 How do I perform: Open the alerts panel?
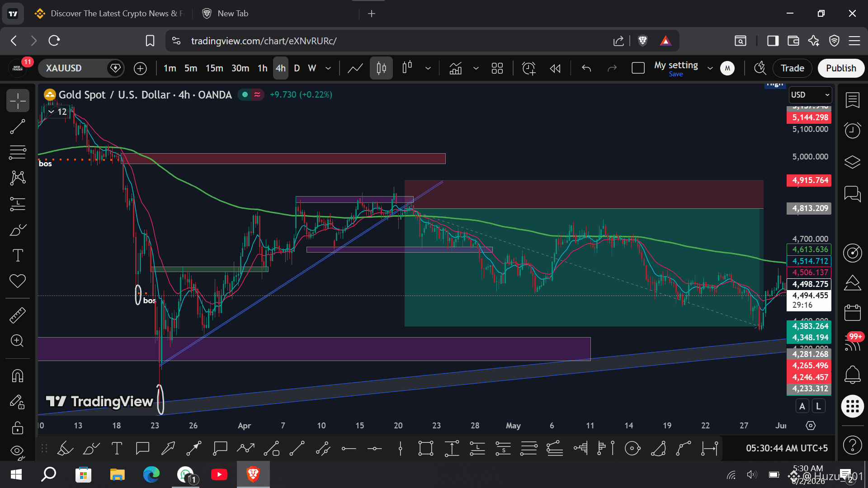click(x=852, y=131)
